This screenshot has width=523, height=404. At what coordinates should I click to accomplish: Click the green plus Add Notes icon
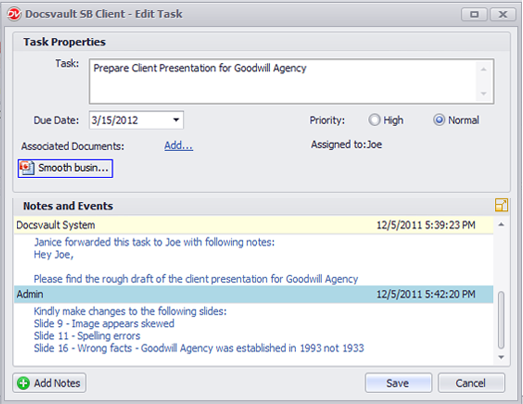pyautogui.click(x=24, y=383)
